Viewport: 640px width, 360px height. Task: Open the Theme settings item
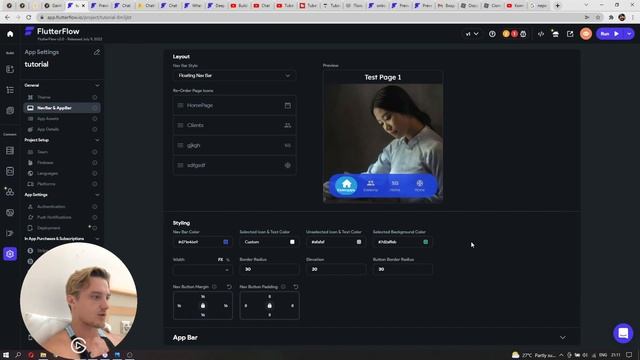coord(62,97)
